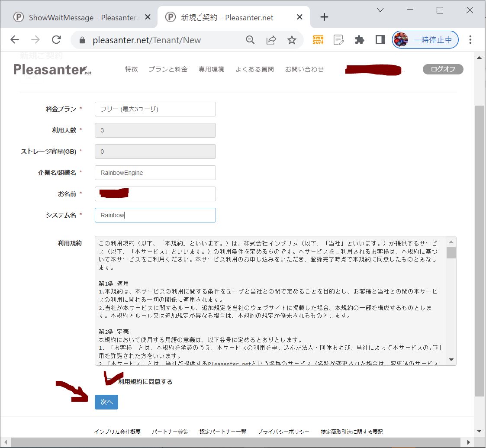Open プライバシーポリシー footer link
Screen dimensions: 486x448
coord(283,432)
